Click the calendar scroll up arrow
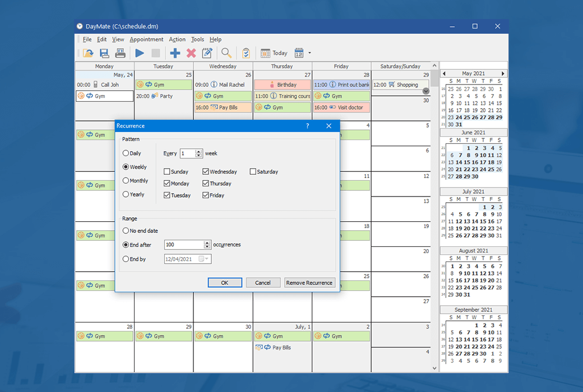Screen dimensions: 583x392 point(434,66)
